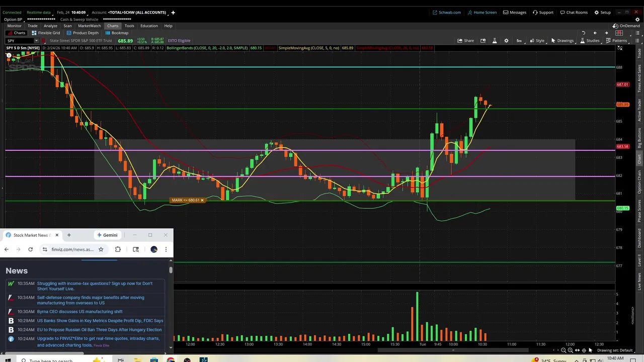Screen dimensions: 644x362
Task: Open chart settings gear next to the flask icon
Action: [506, 41]
